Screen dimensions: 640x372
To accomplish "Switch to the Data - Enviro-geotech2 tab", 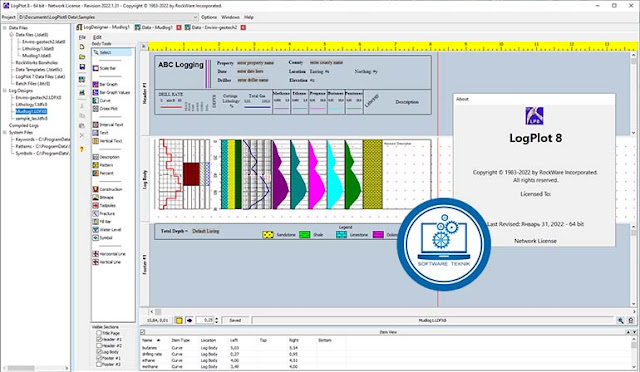I will pyautogui.click(x=211, y=28).
